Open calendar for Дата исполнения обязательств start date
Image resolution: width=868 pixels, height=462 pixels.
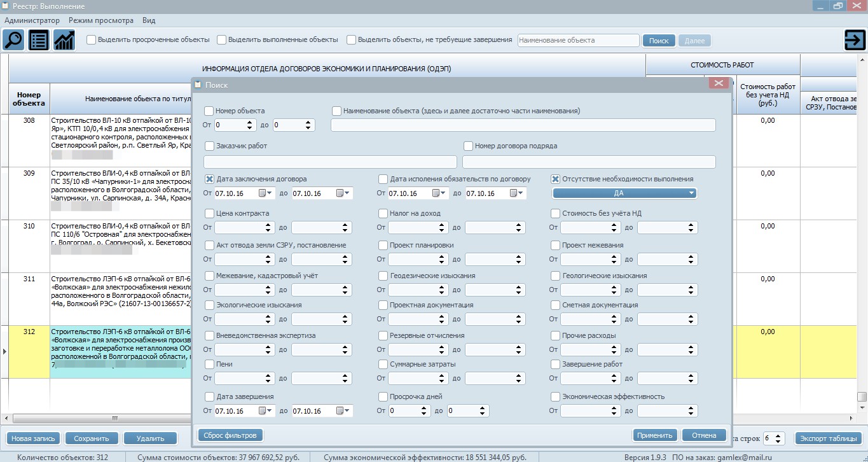tap(439, 193)
